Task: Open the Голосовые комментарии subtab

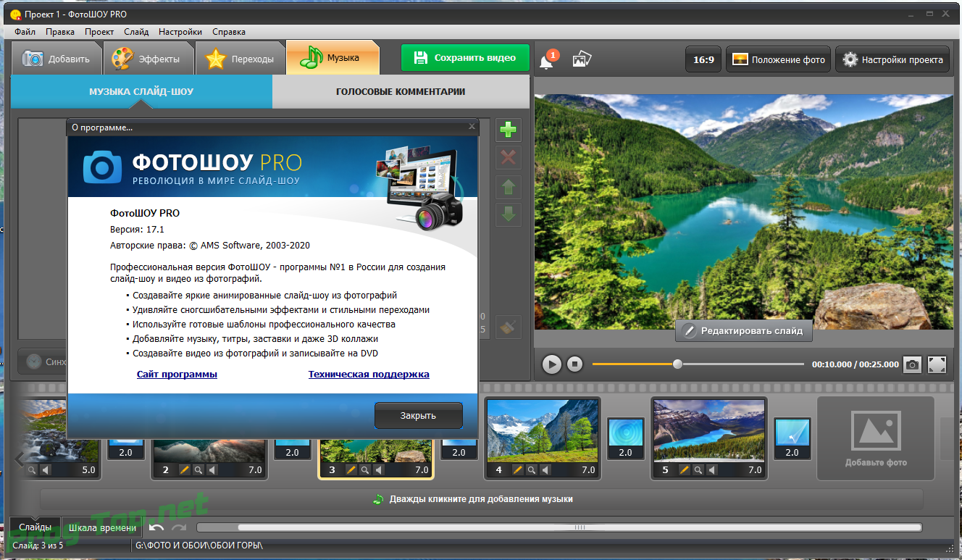Action: 401,92
